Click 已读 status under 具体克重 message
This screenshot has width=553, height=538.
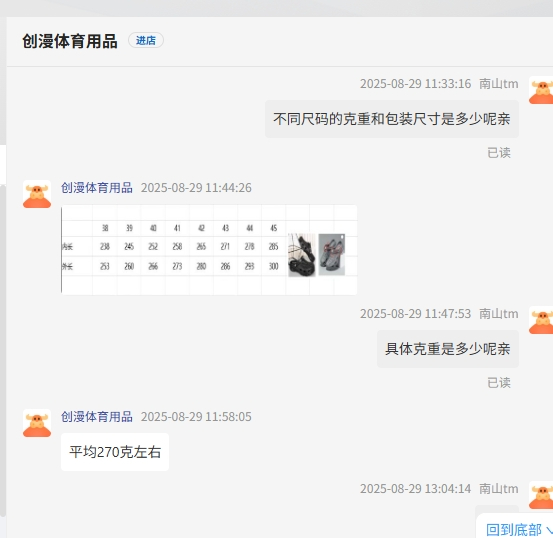(499, 383)
